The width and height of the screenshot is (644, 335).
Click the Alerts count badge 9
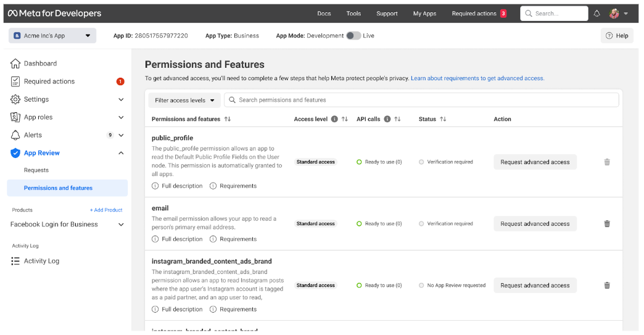[x=110, y=135]
